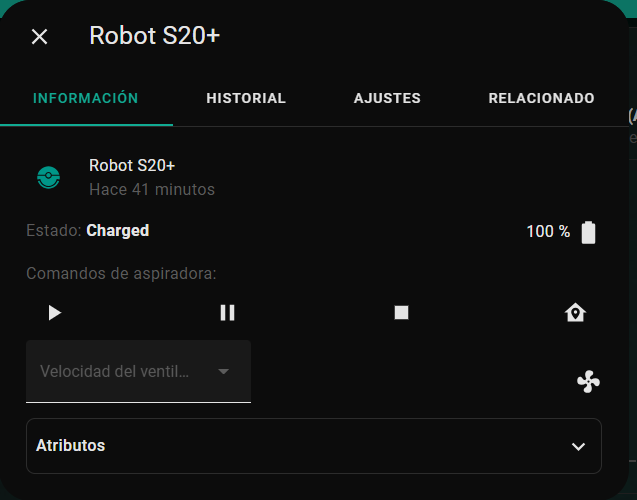The image size is (637, 500).
Task: Click the fan icon
Action: click(588, 381)
